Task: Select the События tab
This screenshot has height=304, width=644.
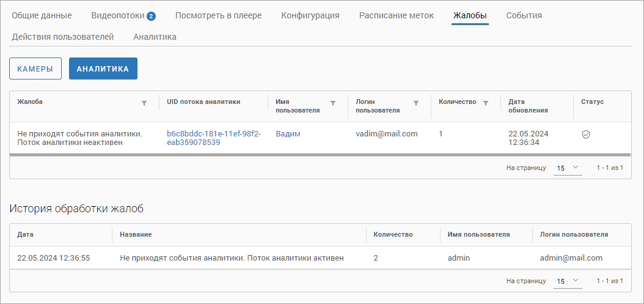Action: 524,15
